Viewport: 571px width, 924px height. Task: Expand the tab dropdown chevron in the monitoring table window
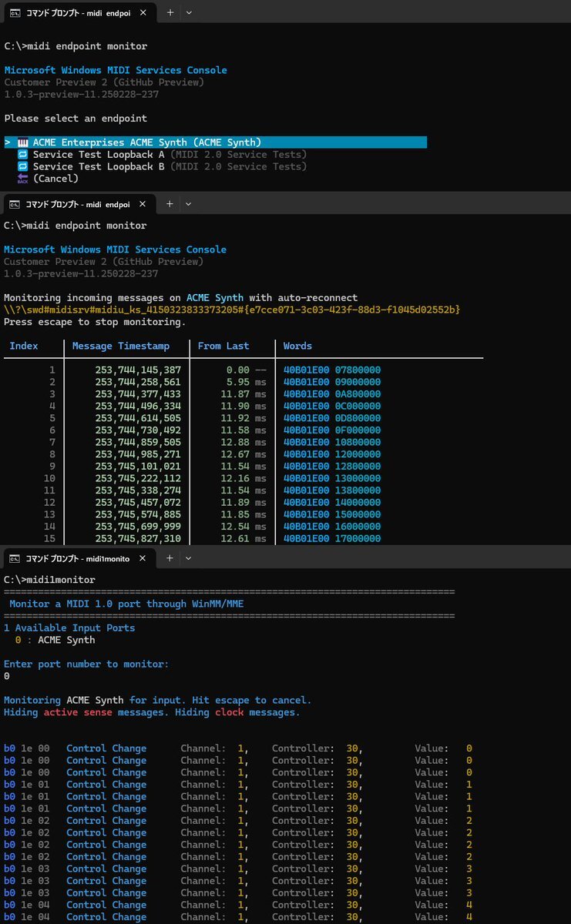click(190, 204)
